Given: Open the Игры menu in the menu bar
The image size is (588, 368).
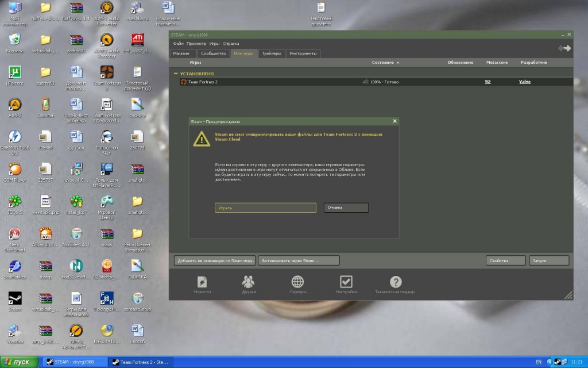Looking at the screenshot, I should pyautogui.click(x=214, y=44).
